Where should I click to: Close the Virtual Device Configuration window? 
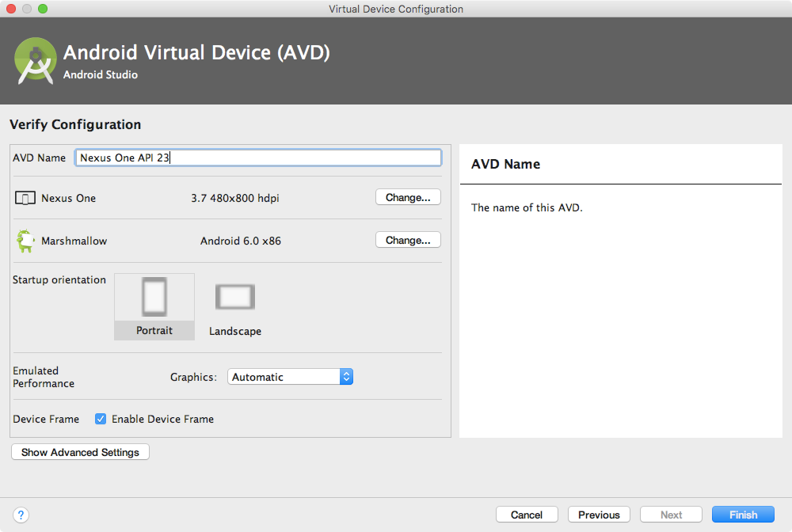11,9
